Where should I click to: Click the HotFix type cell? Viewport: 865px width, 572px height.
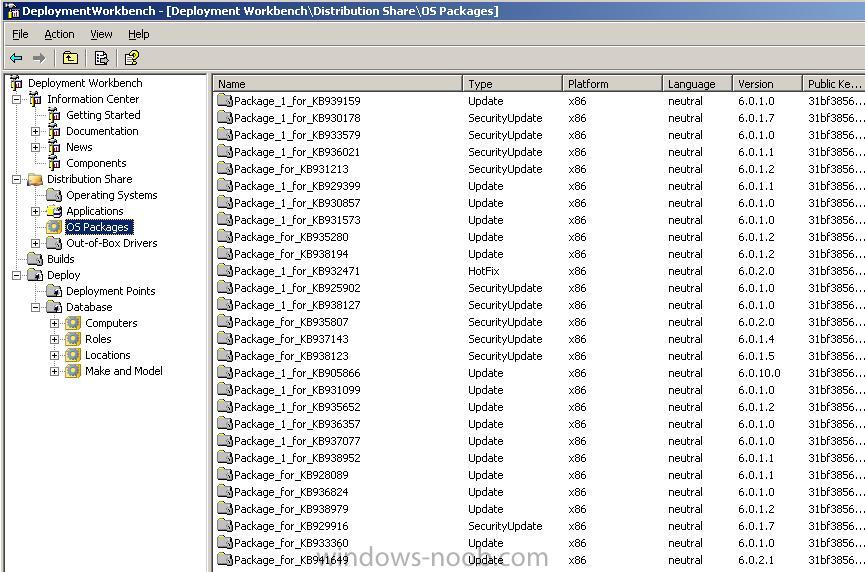(484, 271)
